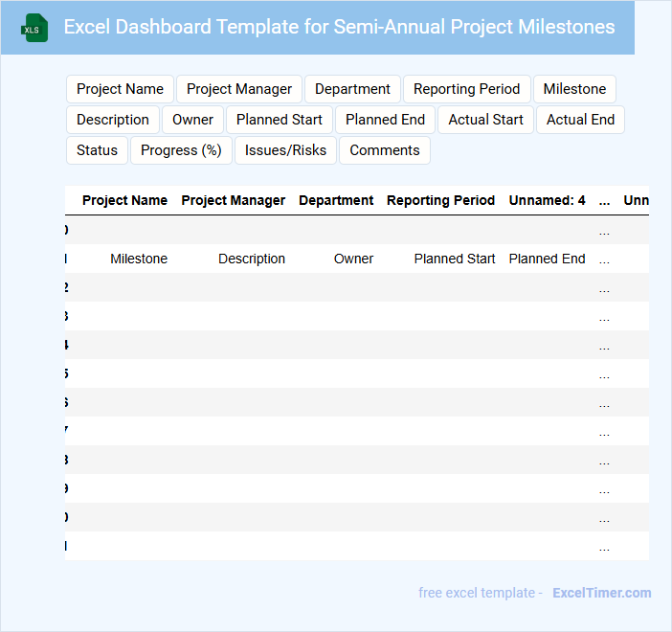Choose the Reporting Period tag
This screenshot has width=672, height=632.
[x=466, y=89]
